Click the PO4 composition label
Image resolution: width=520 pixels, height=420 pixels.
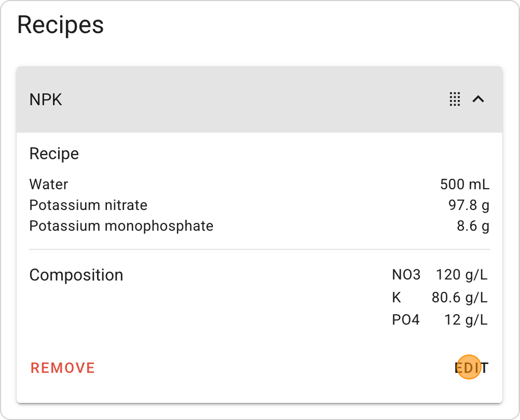pyautogui.click(x=406, y=320)
